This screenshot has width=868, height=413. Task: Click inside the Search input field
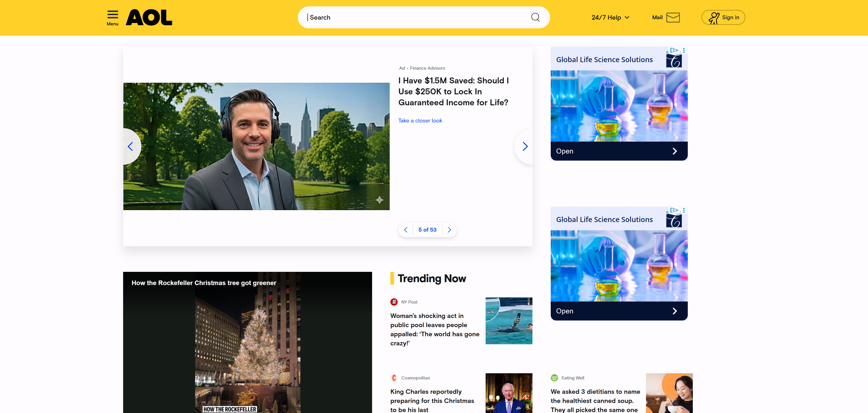coord(414,18)
